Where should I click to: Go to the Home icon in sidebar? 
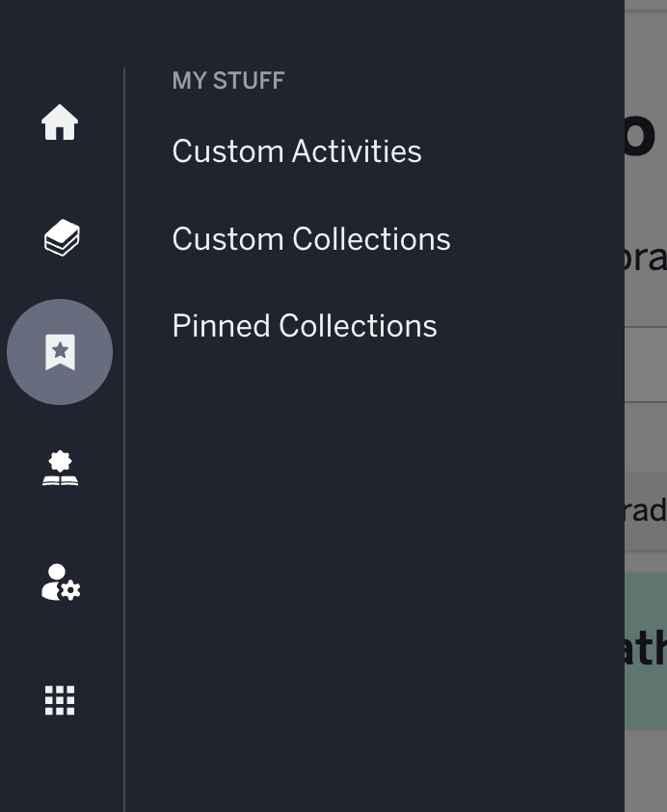(60, 122)
